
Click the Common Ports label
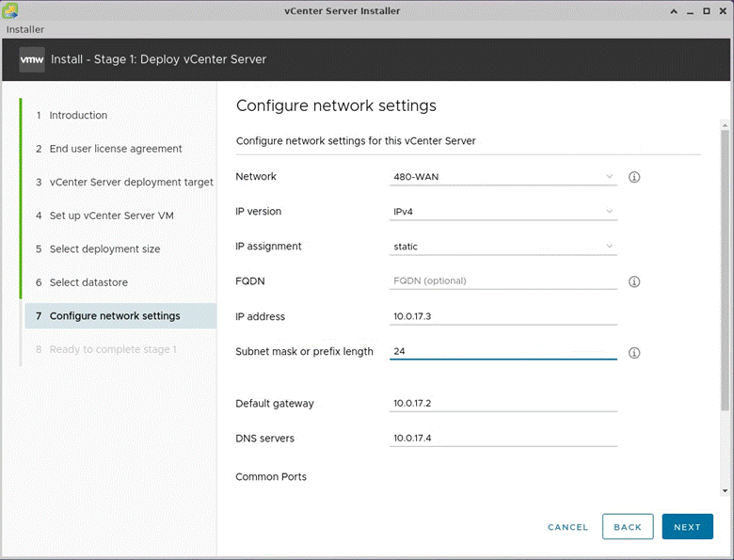[271, 476]
